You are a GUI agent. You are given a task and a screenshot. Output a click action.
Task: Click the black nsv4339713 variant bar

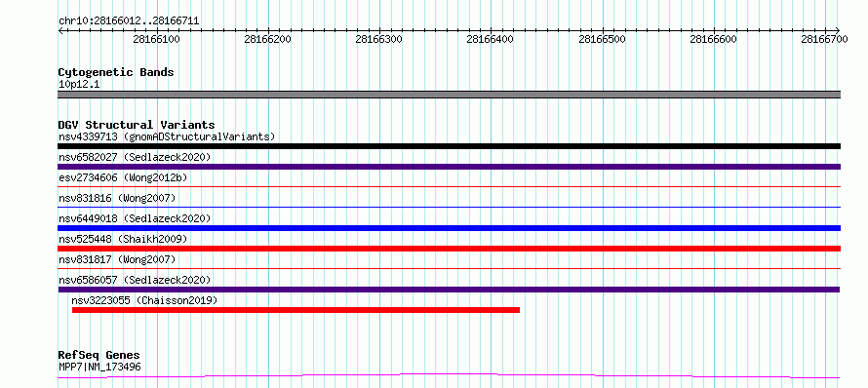point(449,146)
